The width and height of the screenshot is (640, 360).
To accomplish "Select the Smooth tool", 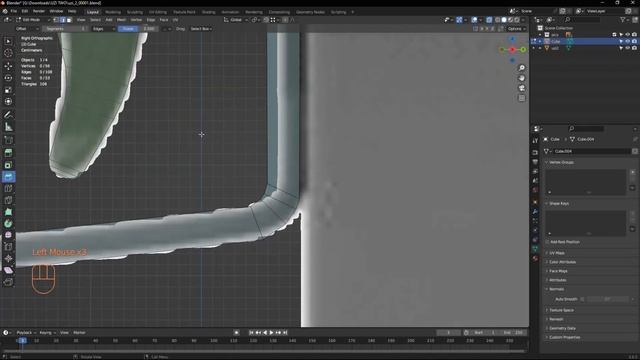I will click(8, 236).
